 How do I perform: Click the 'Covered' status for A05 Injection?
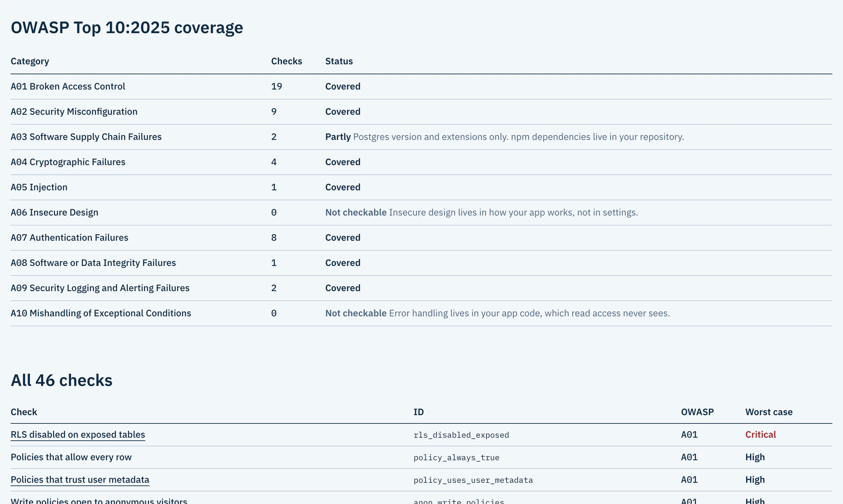[343, 187]
